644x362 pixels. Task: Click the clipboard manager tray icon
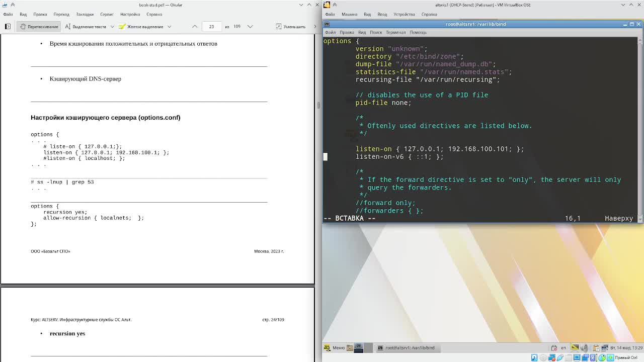[x=595, y=347]
